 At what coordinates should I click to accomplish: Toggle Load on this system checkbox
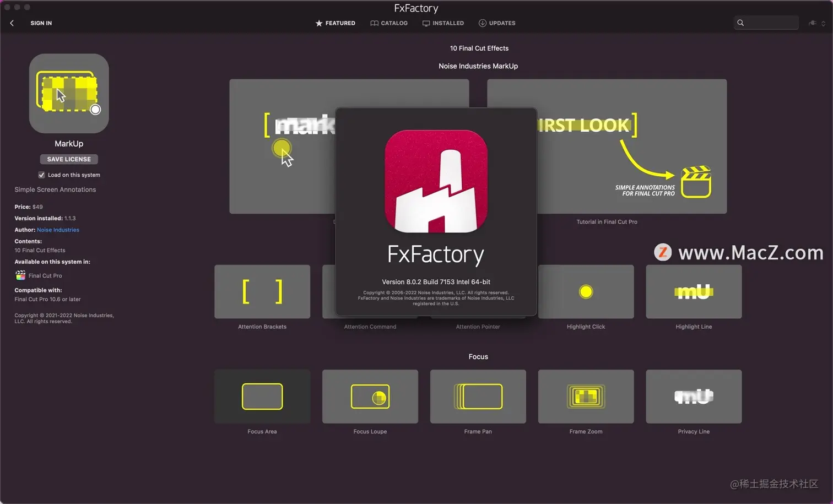tap(41, 175)
